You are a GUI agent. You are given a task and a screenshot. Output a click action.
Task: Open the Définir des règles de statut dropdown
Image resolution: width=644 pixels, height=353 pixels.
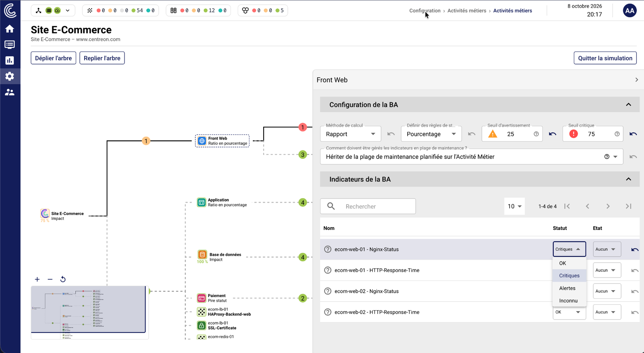[x=431, y=134]
